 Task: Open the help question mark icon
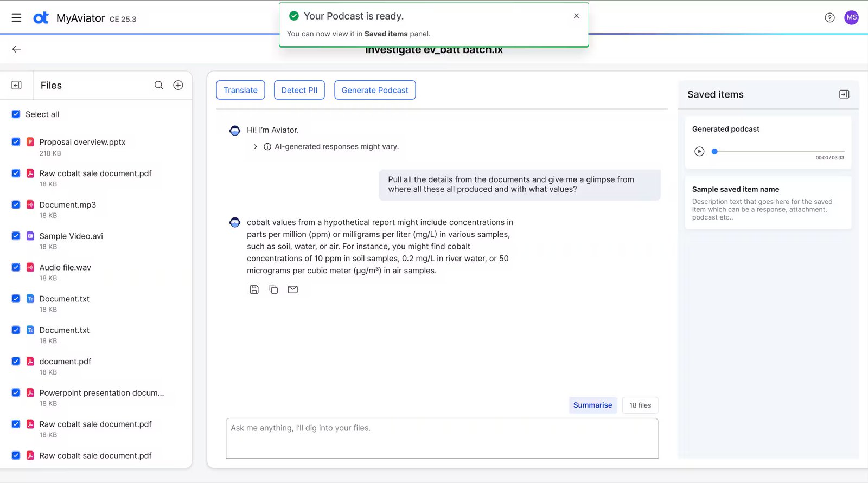(x=829, y=18)
